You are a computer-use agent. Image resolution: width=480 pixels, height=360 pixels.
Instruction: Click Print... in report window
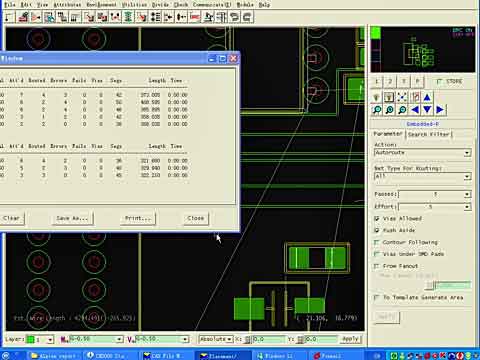[138, 218]
